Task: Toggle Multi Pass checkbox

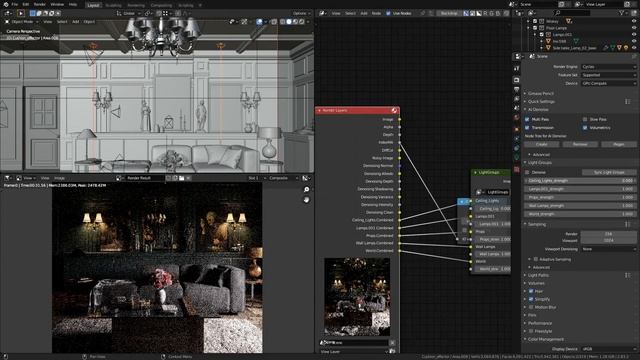Action: (527, 120)
